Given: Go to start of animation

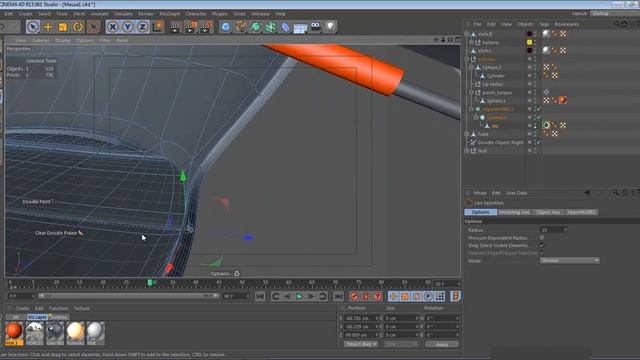Looking at the screenshot, I should tap(260, 296).
